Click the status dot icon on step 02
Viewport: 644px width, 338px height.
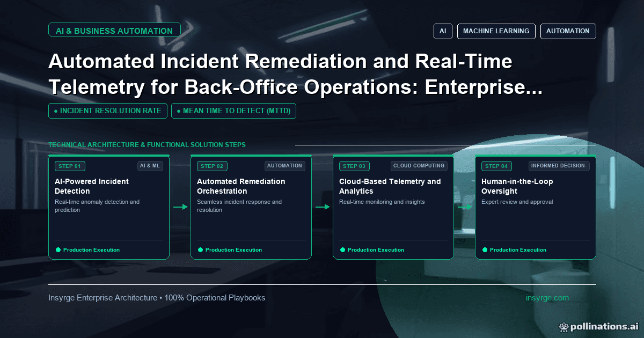200,249
